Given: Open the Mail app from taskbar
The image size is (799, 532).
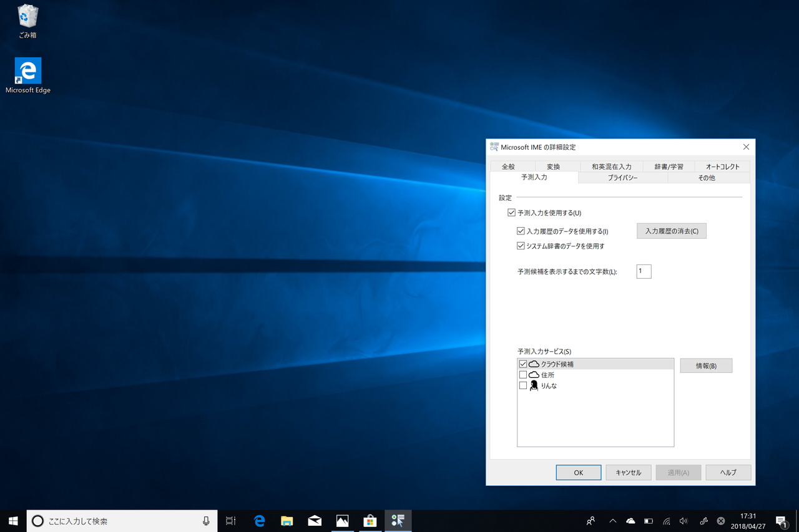Looking at the screenshot, I should pos(315,521).
